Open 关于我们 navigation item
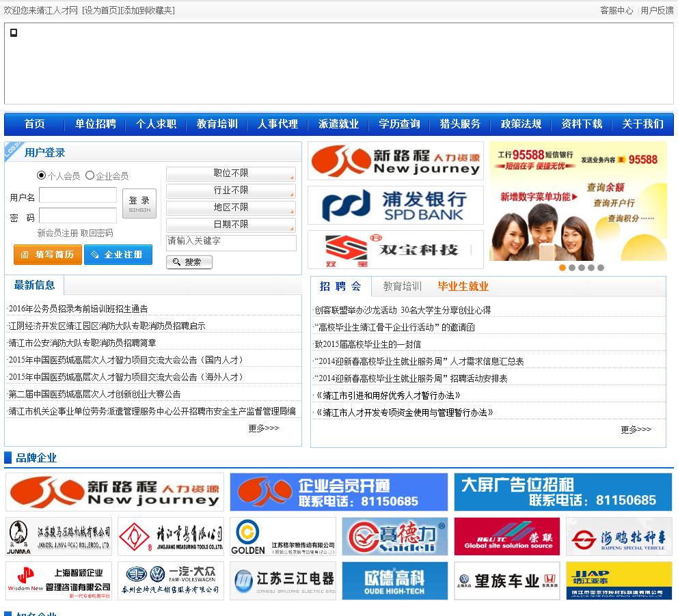678x616 pixels. coord(642,124)
